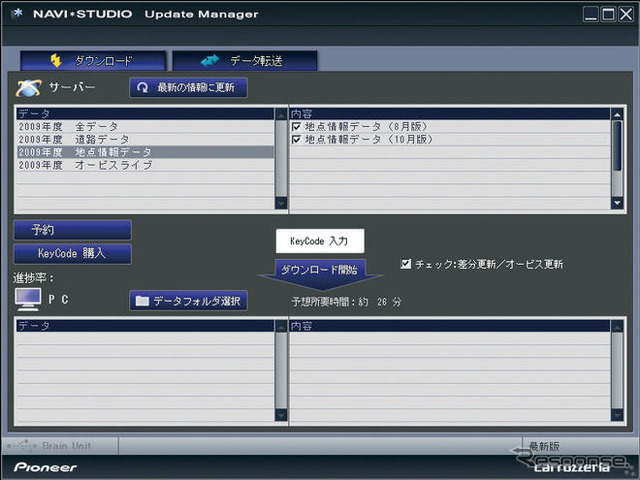The height and width of the screenshot is (480, 640).
Task: Click the サーバー globe icon
Action: point(28,87)
